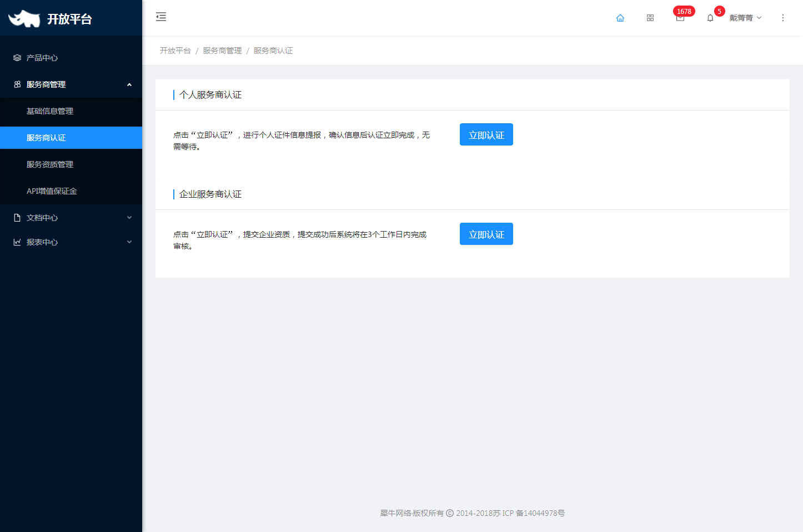Click 服务商管理 breadcrumb link

[x=222, y=51]
